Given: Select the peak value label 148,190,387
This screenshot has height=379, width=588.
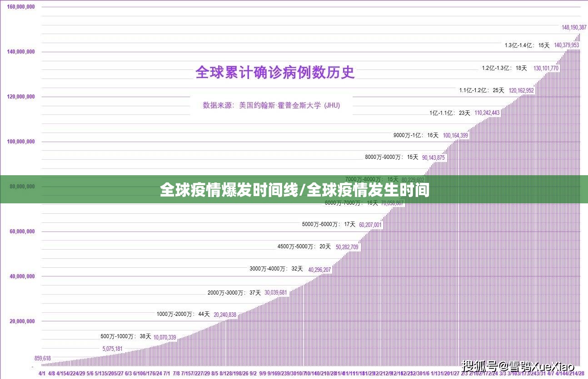Looking at the screenshot, I should click(573, 28).
